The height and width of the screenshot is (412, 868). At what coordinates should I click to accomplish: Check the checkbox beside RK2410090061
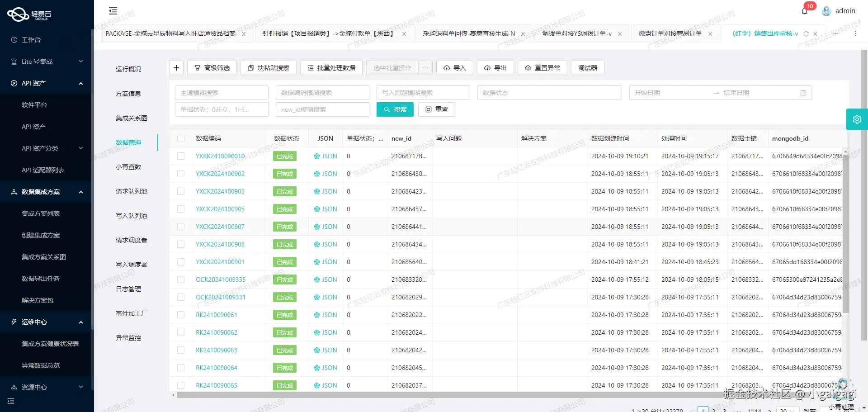pos(181,315)
